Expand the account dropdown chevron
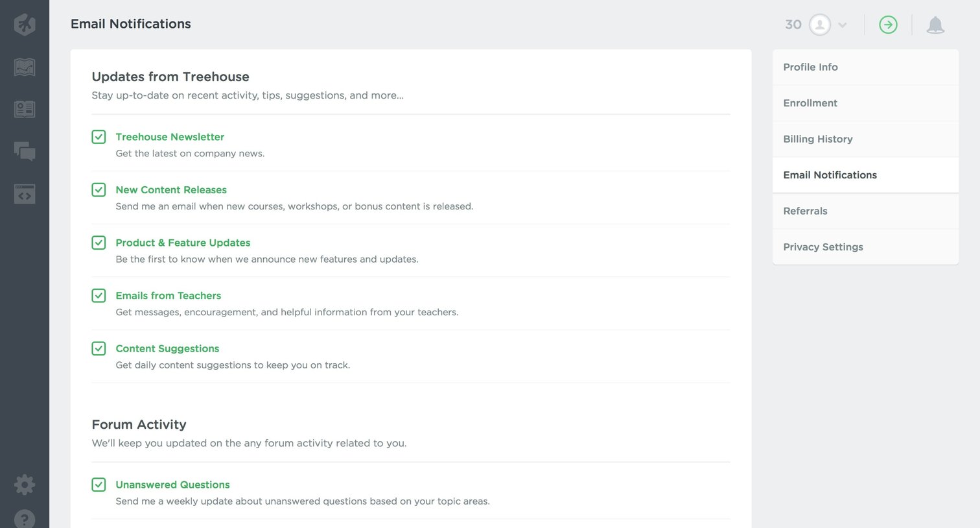The image size is (980, 528). click(843, 25)
